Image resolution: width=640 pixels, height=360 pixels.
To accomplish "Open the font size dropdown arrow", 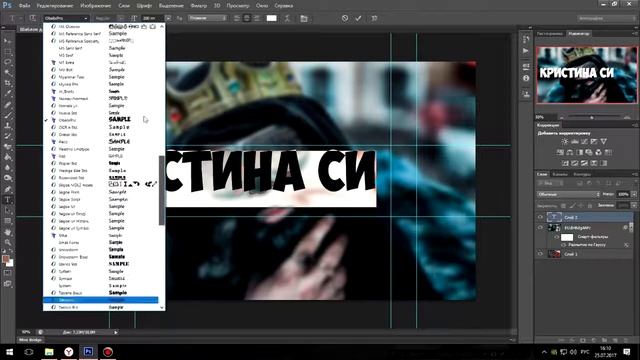I will click(168, 18).
